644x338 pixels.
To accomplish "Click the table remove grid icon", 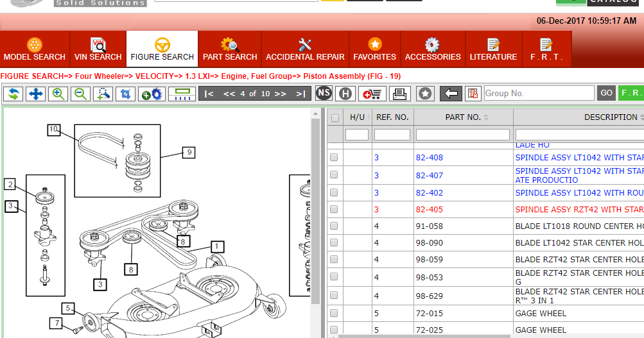I will click(x=473, y=94).
